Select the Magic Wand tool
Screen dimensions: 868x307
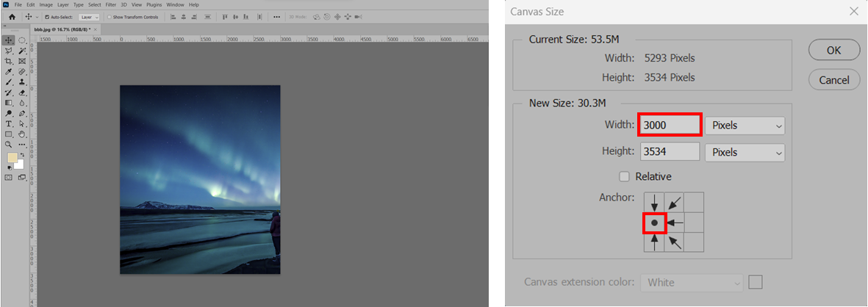tap(22, 51)
